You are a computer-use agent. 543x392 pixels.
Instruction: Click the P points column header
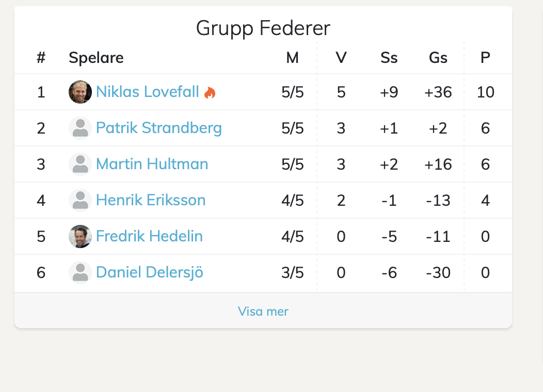(x=485, y=58)
